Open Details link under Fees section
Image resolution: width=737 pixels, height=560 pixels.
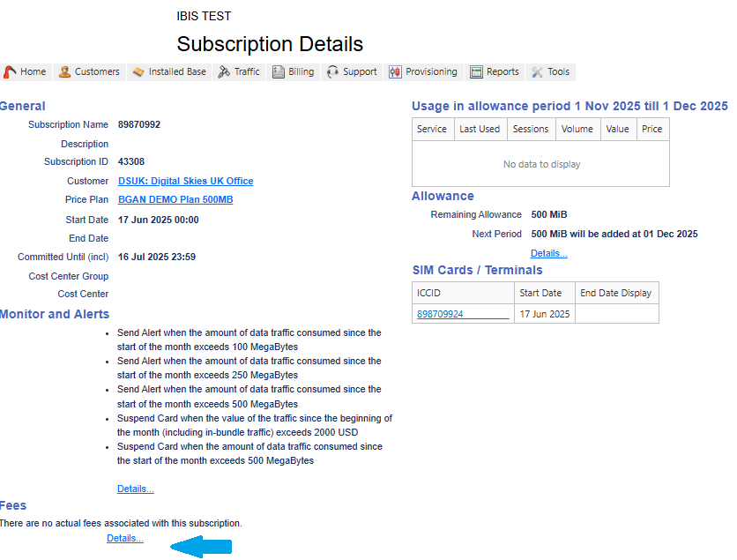[x=124, y=538]
